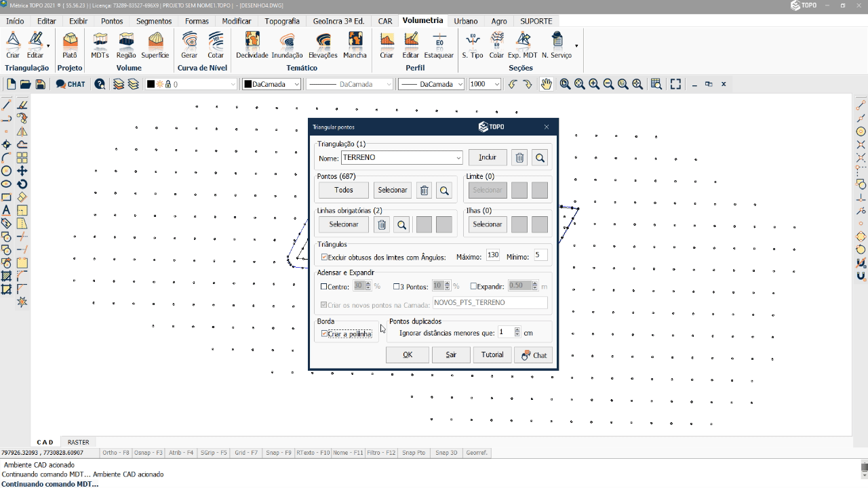Open the 1000 scale dropdown
Viewport: 868px width, 488px height.
pos(496,84)
